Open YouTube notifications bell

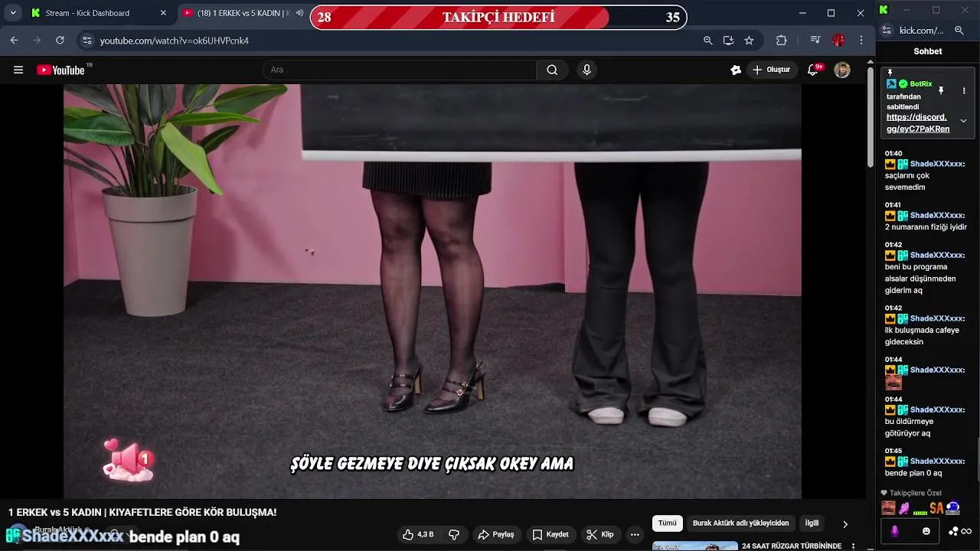pyautogui.click(x=814, y=70)
